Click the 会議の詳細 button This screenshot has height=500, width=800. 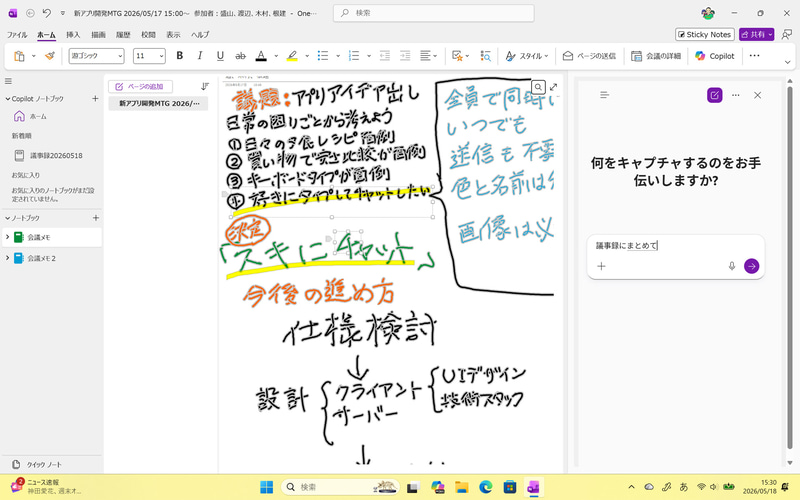point(656,56)
